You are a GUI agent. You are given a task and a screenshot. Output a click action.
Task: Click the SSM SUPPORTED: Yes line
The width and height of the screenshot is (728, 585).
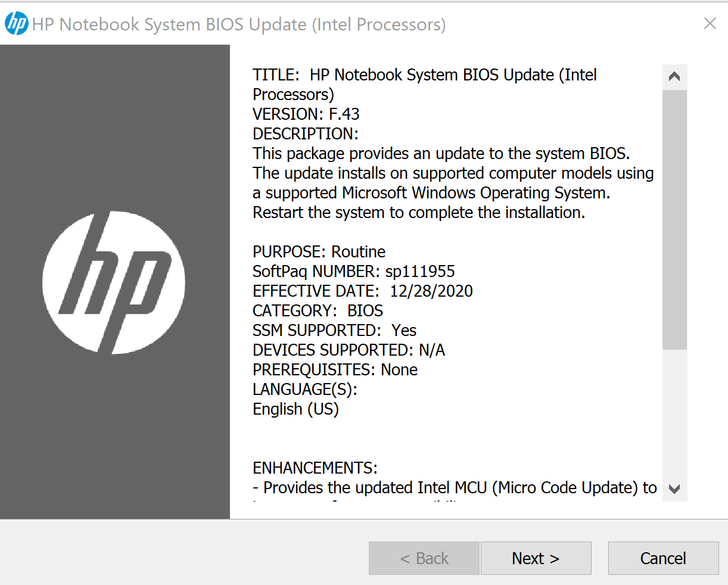point(335,330)
